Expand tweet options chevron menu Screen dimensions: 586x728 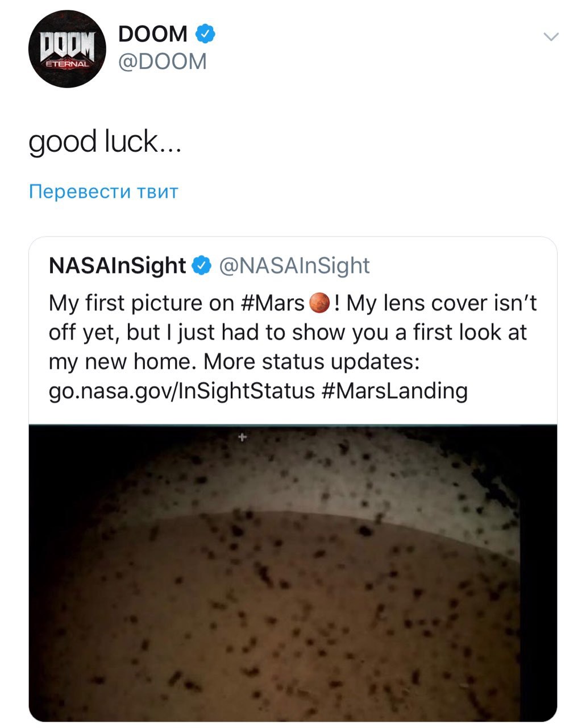tap(551, 37)
